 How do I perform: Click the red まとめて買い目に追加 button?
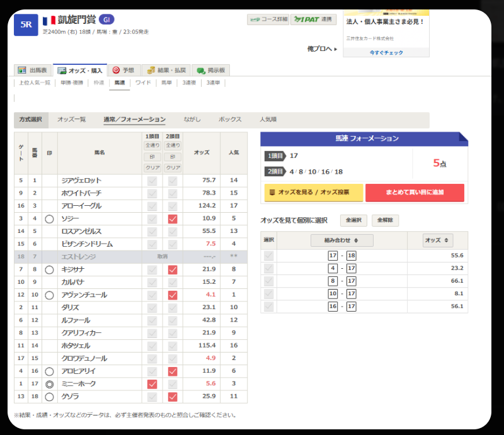click(x=415, y=192)
